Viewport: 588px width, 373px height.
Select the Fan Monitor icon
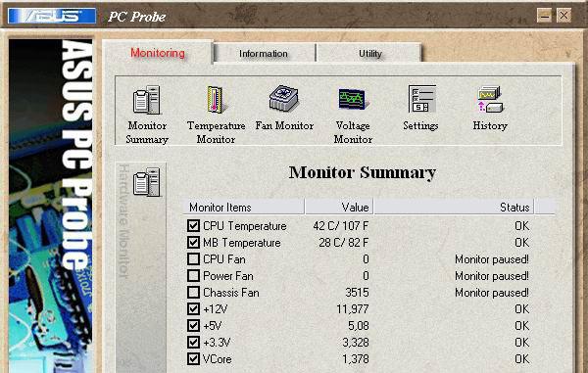(284, 99)
